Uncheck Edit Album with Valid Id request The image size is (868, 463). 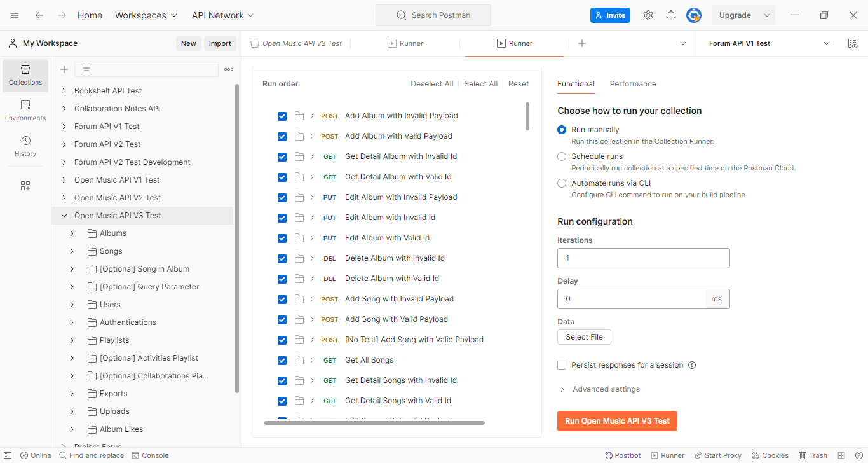(x=282, y=238)
